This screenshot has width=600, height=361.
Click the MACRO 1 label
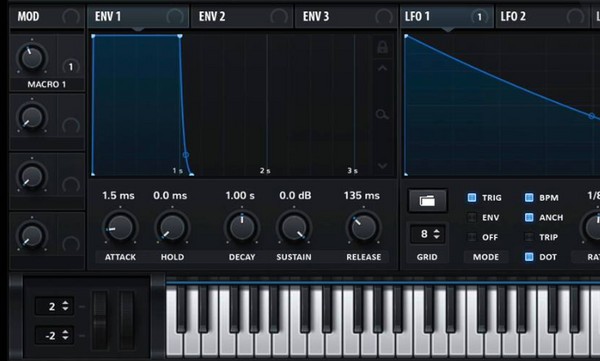(x=47, y=84)
